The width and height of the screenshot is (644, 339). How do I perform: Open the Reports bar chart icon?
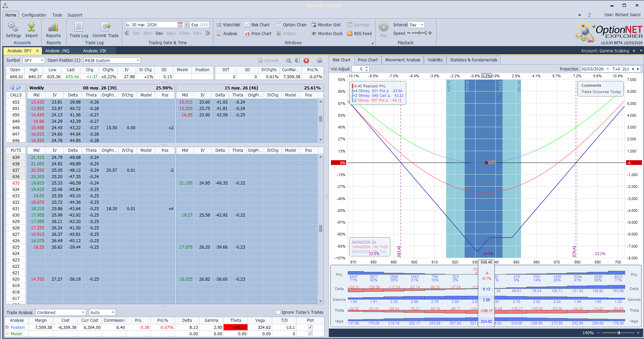click(53, 30)
